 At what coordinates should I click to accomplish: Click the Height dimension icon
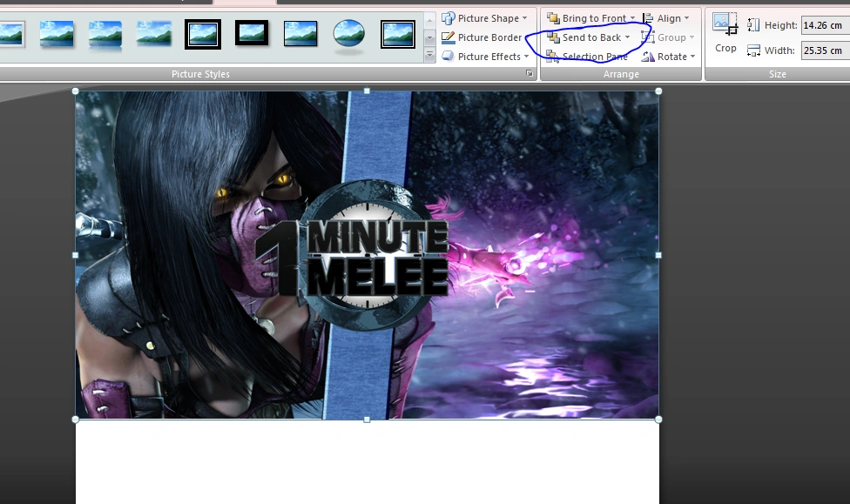point(753,25)
